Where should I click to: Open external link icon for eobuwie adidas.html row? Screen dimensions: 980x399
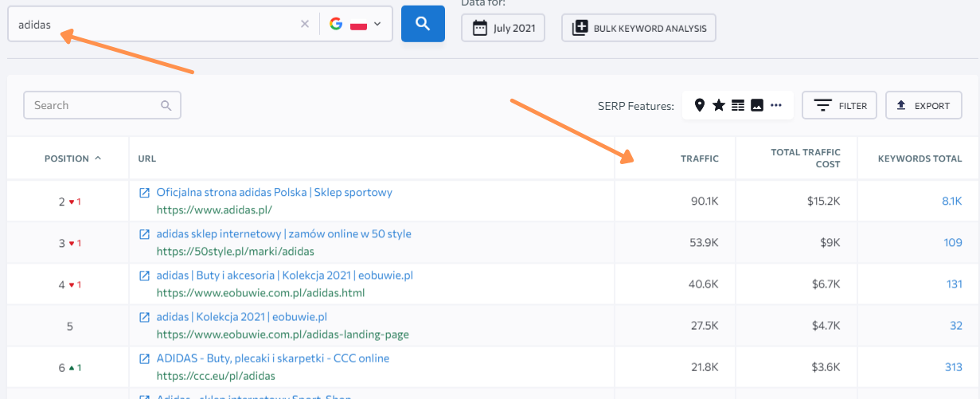point(145,276)
